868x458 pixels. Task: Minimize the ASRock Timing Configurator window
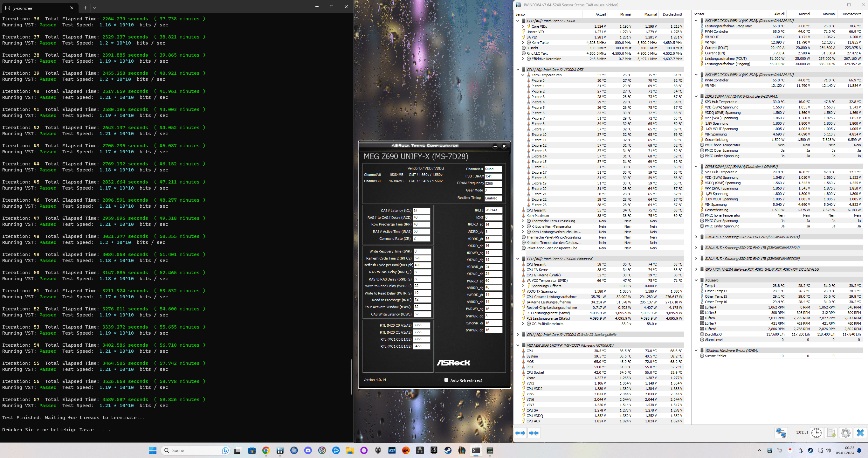click(495, 146)
